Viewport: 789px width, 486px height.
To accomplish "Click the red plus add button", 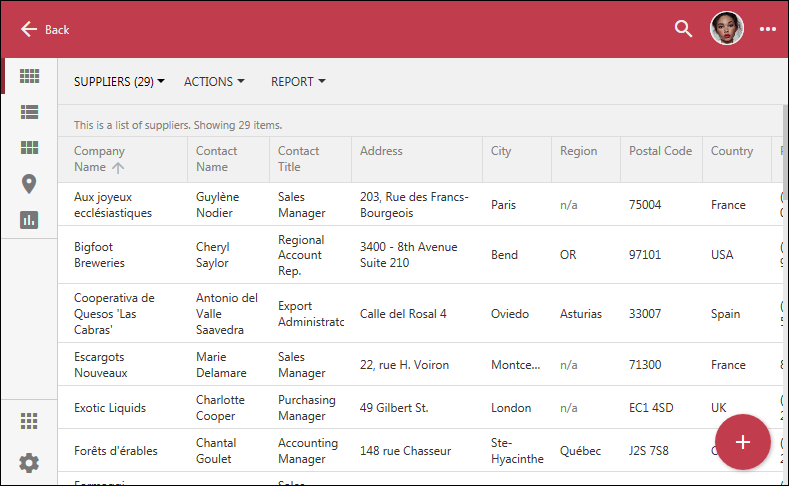I will coord(742,442).
